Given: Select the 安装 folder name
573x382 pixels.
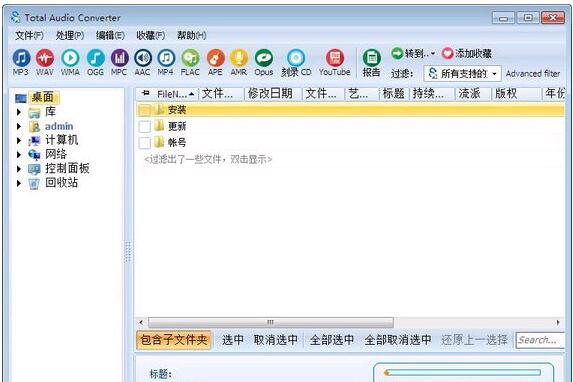Looking at the screenshot, I should pos(177,110).
